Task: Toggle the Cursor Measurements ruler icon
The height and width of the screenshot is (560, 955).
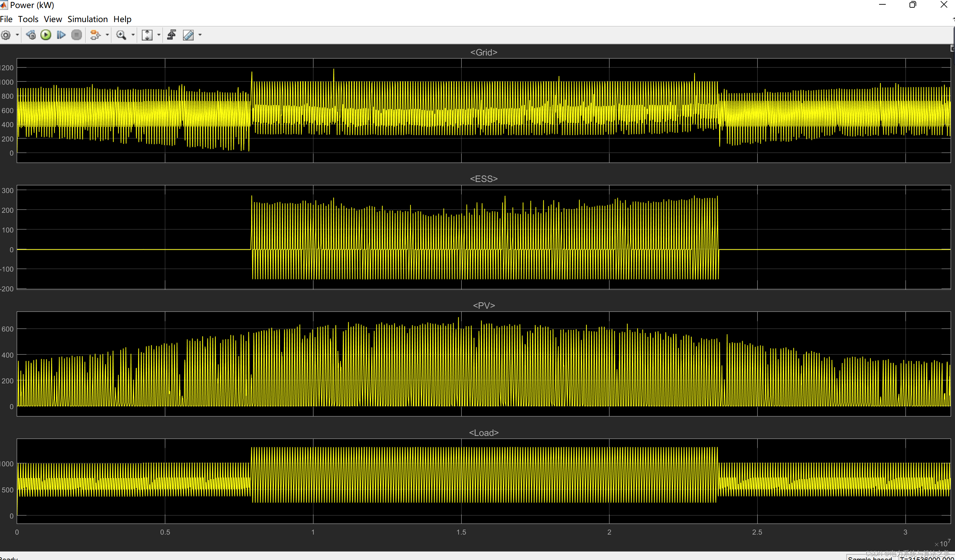Action: [x=188, y=35]
